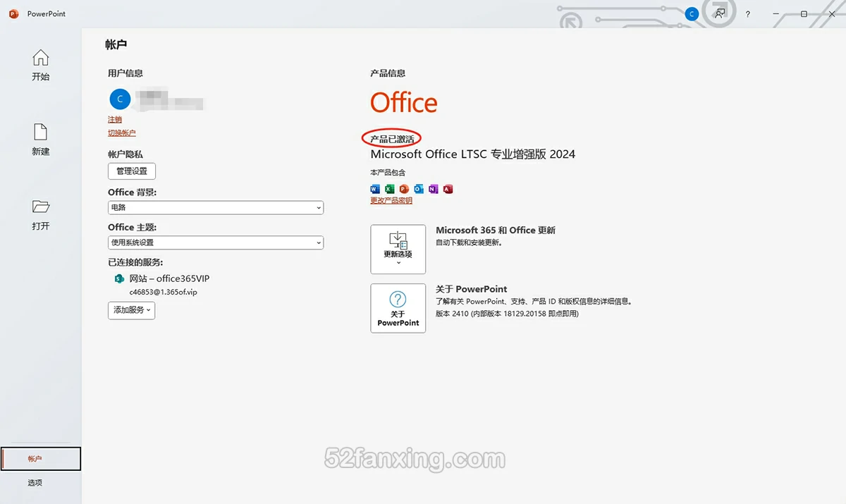Click the Microsoft 365 和 Office 更新 heading
Viewport: 846px width, 504px height.
(496, 231)
